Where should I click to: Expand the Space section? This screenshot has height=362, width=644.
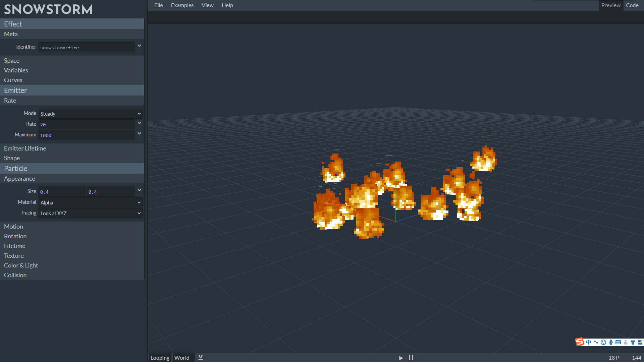pos(72,61)
